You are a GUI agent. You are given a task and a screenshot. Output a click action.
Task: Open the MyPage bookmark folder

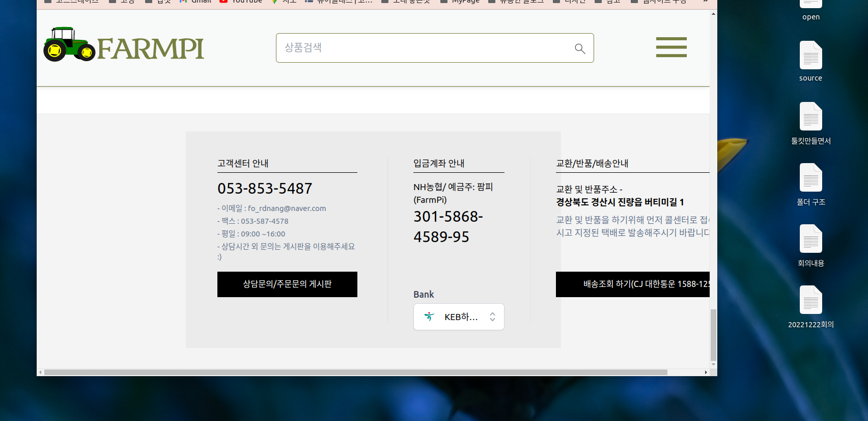pos(460,2)
